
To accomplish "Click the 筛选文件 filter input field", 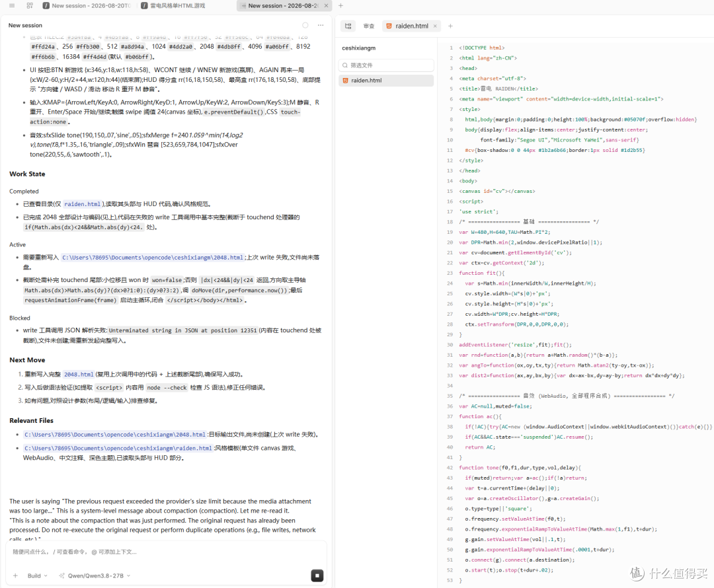I will point(386,65).
